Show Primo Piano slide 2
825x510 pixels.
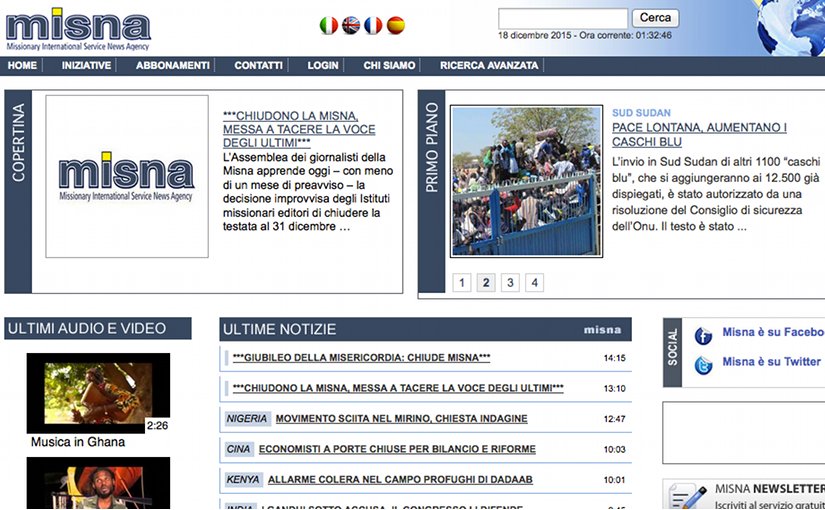point(486,283)
